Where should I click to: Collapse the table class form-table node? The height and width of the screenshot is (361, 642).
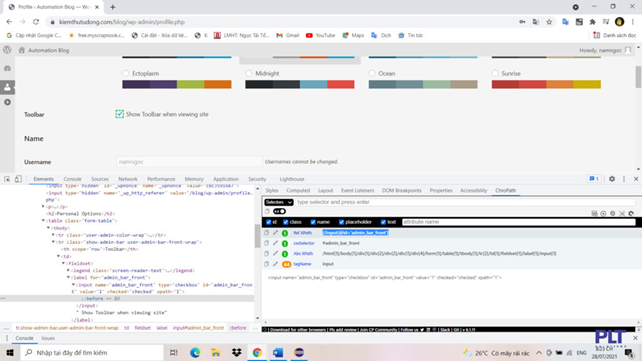(43, 221)
